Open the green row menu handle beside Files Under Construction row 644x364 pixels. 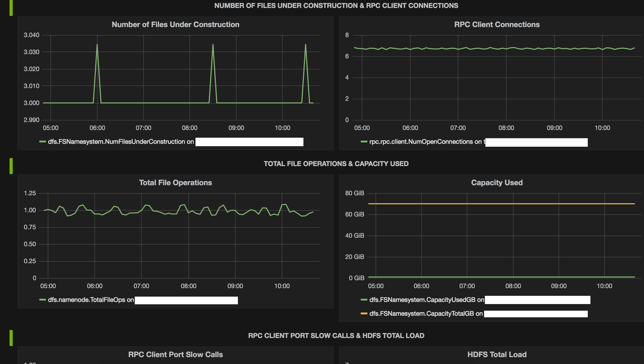pyautogui.click(x=11, y=7)
